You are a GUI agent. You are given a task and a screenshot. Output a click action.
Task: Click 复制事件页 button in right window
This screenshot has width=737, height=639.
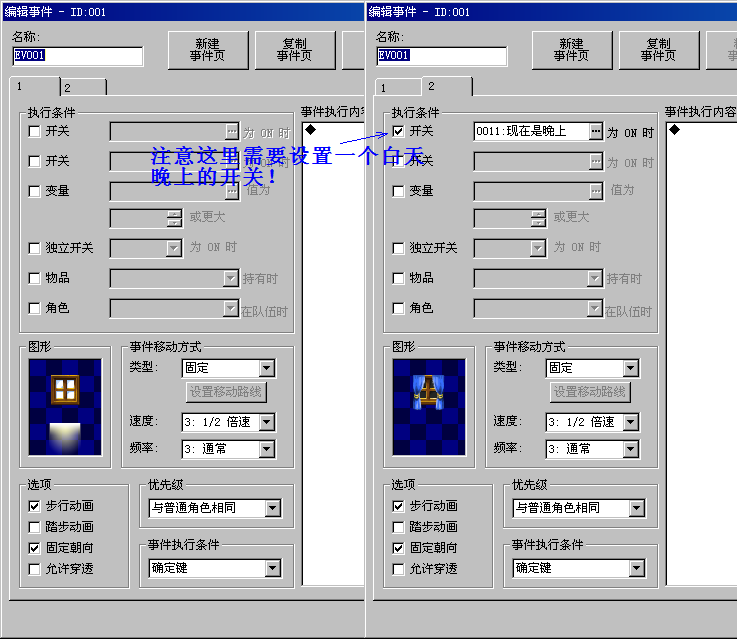pos(659,50)
